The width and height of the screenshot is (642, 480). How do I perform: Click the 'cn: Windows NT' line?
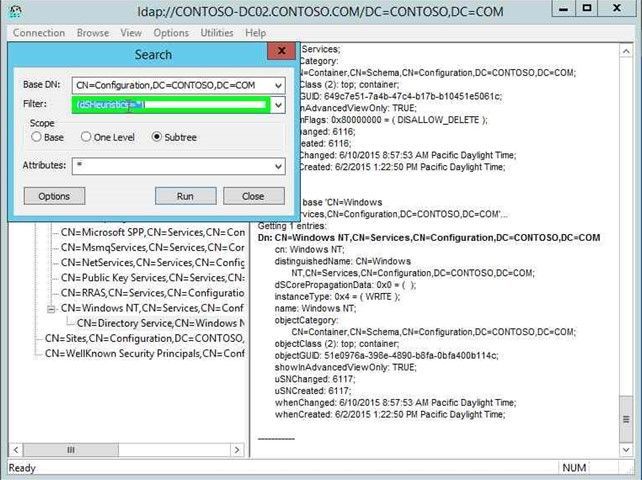point(310,249)
